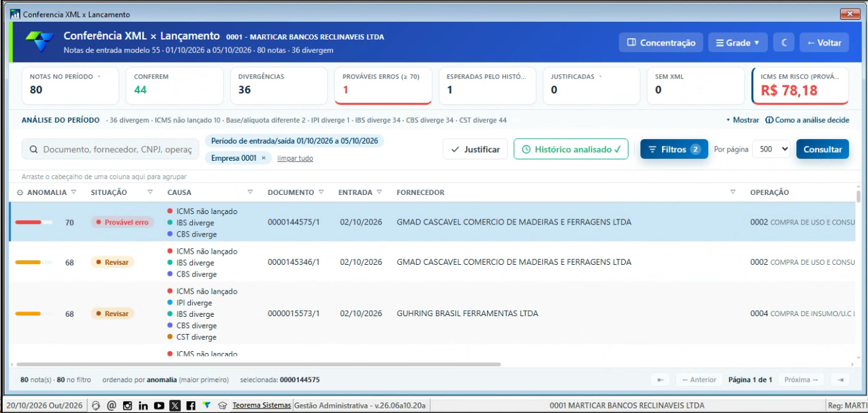Open ANOMALIA column filter funnel
Viewport: 868px width, 413px height.
74,192
